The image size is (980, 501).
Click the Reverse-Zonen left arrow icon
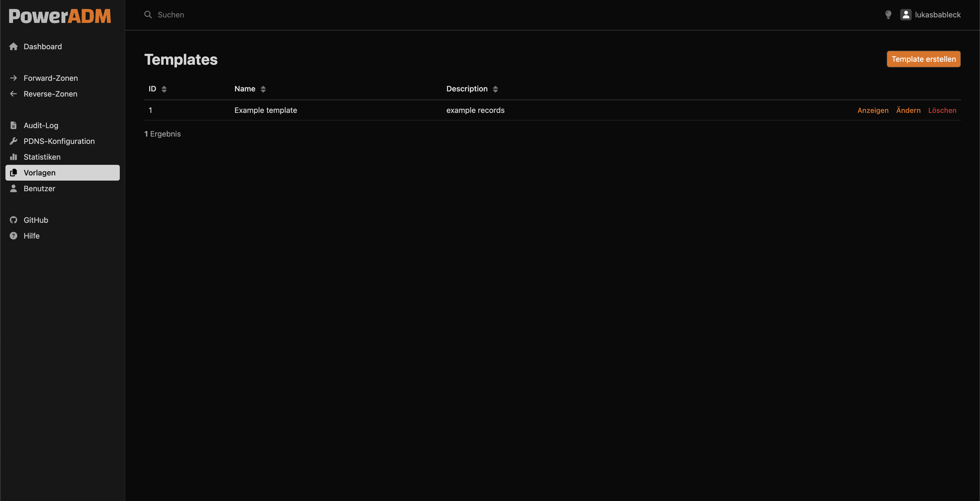pyautogui.click(x=13, y=94)
